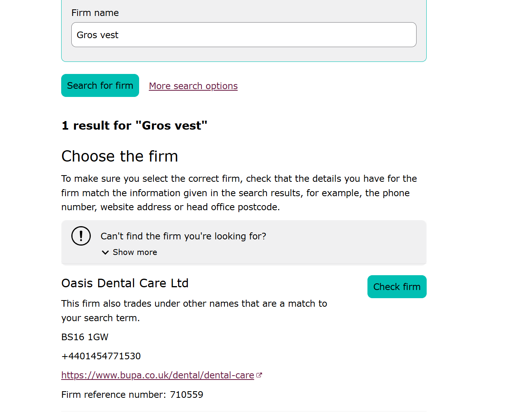Click the Oasis Dental Care Ltd heading
Viewport: 505px width, 420px height.
coord(125,283)
